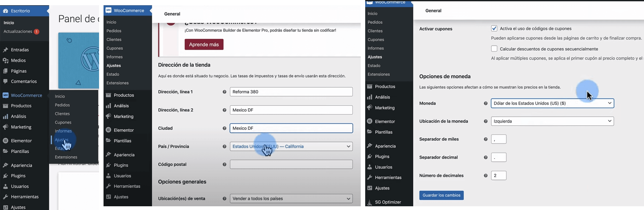Click the SG Optimizer icon

(x=369, y=202)
